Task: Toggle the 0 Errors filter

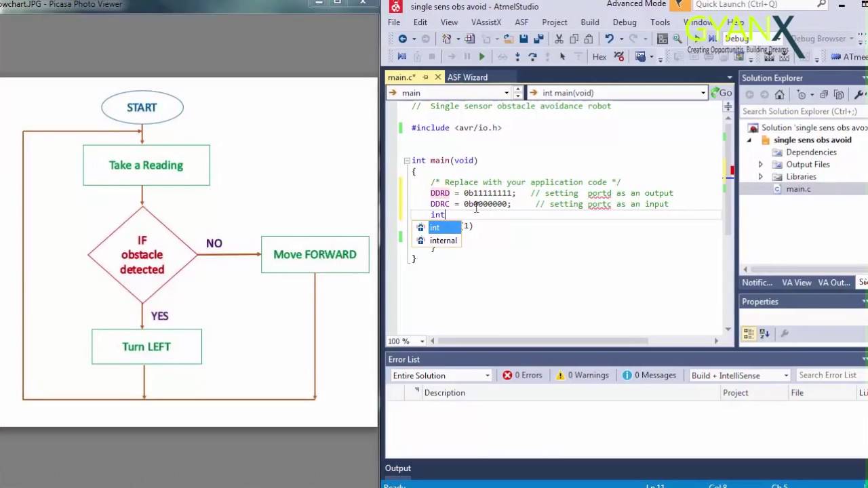Action: coord(522,375)
